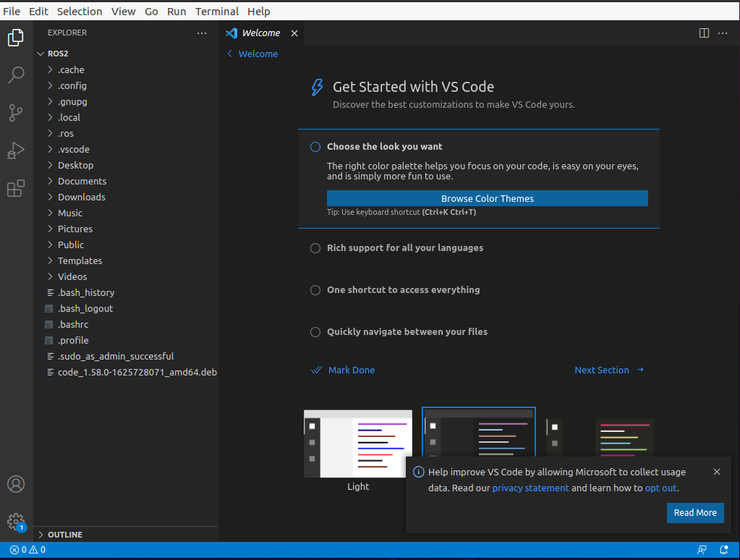Open the Selection menu
740x560 pixels.
pos(80,12)
